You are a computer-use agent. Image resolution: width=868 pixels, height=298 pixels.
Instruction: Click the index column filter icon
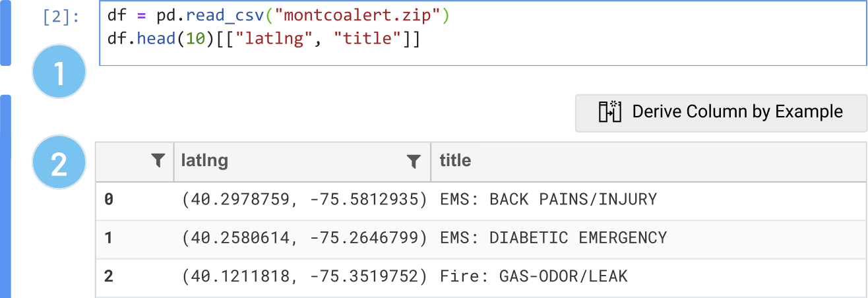click(x=158, y=160)
